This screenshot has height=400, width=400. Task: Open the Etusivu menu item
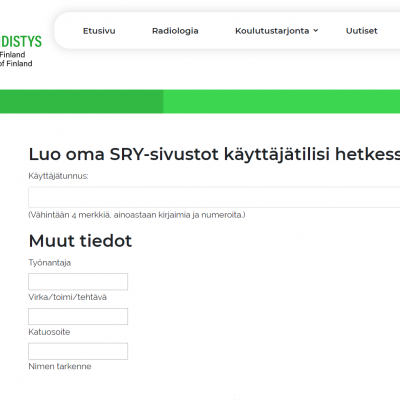coord(99,31)
